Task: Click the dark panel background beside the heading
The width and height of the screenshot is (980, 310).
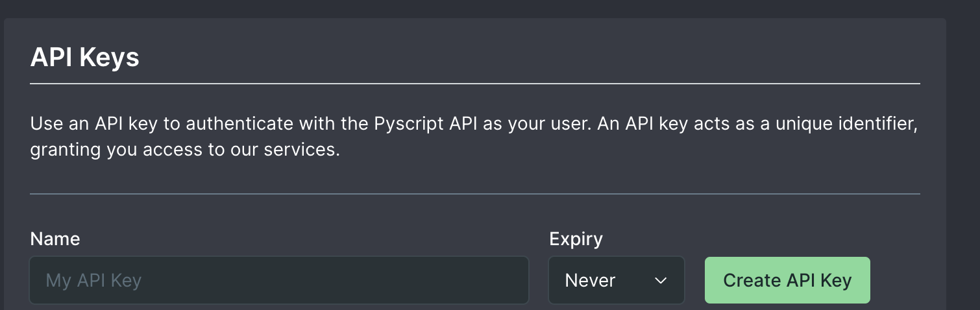Action: [x=519, y=57]
